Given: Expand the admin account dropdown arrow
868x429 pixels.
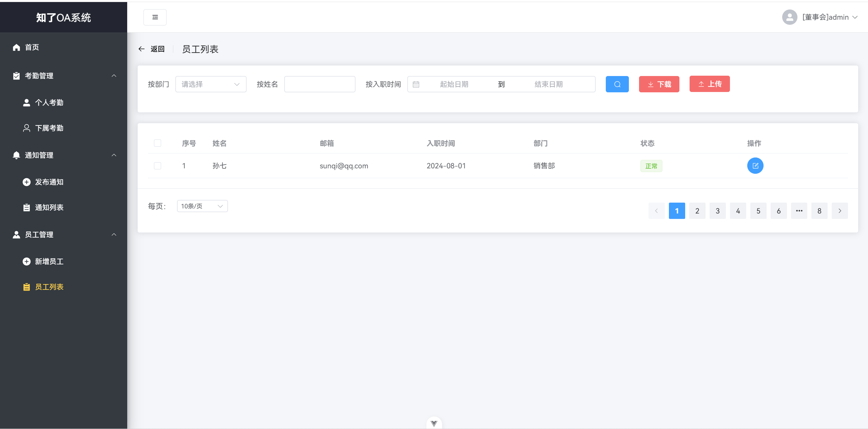Looking at the screenshot, I should click(855, 17).
